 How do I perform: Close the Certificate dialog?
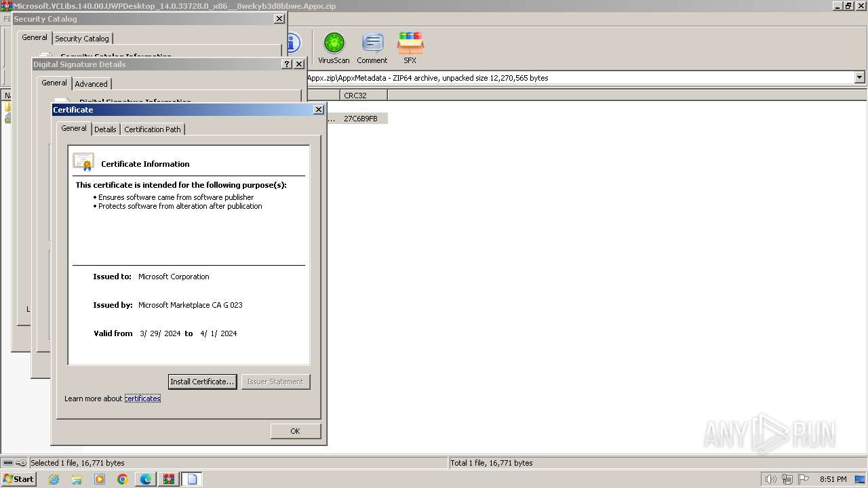point(319,110)
